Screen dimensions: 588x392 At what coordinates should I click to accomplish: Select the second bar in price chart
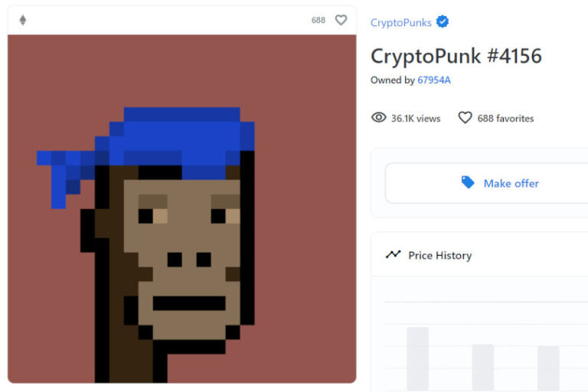[x=483, y=367]
